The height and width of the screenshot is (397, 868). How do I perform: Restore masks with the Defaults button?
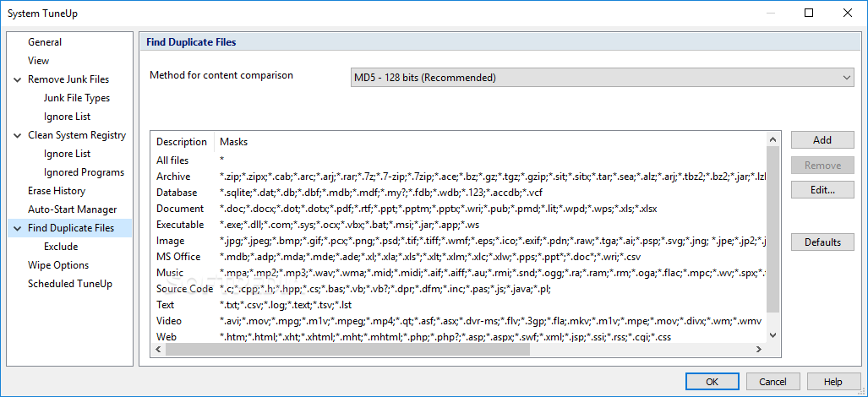click(822, 242)
